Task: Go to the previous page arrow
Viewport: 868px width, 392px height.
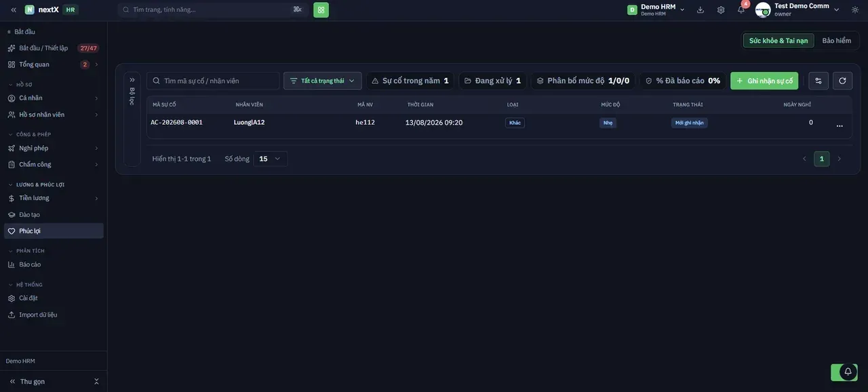Action: pyautogui.click(x=804, y=159)
